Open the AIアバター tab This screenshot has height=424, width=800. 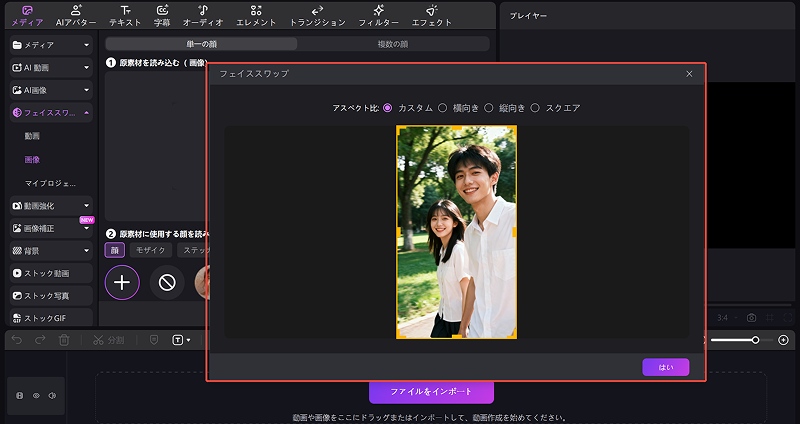pyautogui.click(x=76, y=16)
